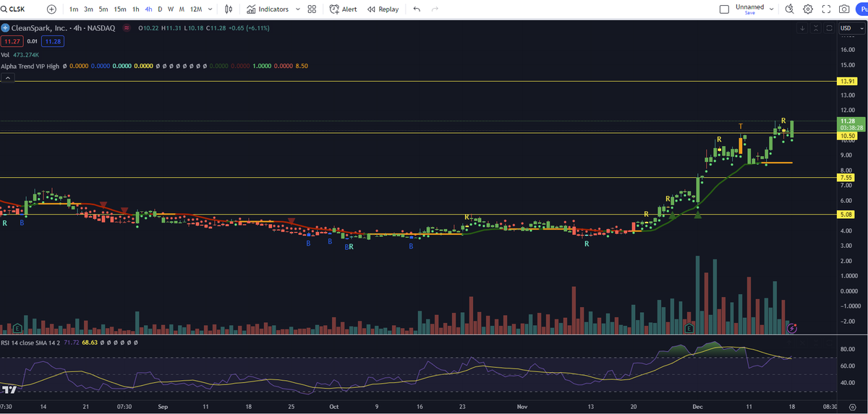Viewport: 868px width, 414px height.
Task: Open quick search lightning magnifier icon
Action: [789, 9]
